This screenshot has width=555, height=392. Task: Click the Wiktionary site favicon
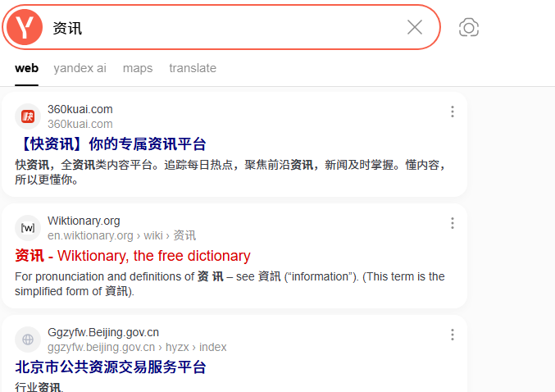[28, 228]
